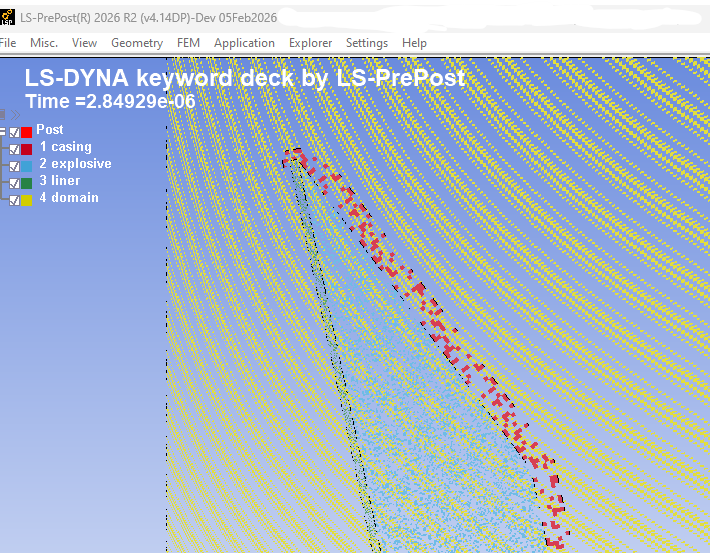Image resolution: width=710 pixels, height=553 pixels.
Task: Open the View menu
Action: coord(84,43)
